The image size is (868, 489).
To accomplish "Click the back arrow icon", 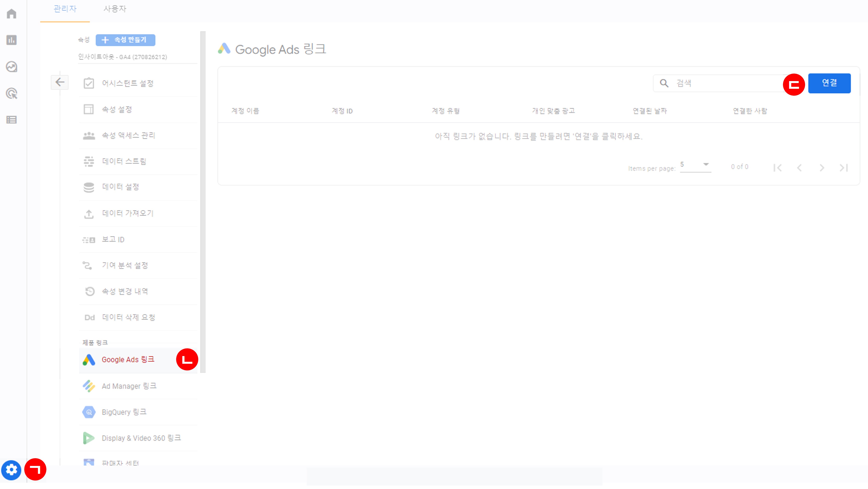I will (60, 82).
